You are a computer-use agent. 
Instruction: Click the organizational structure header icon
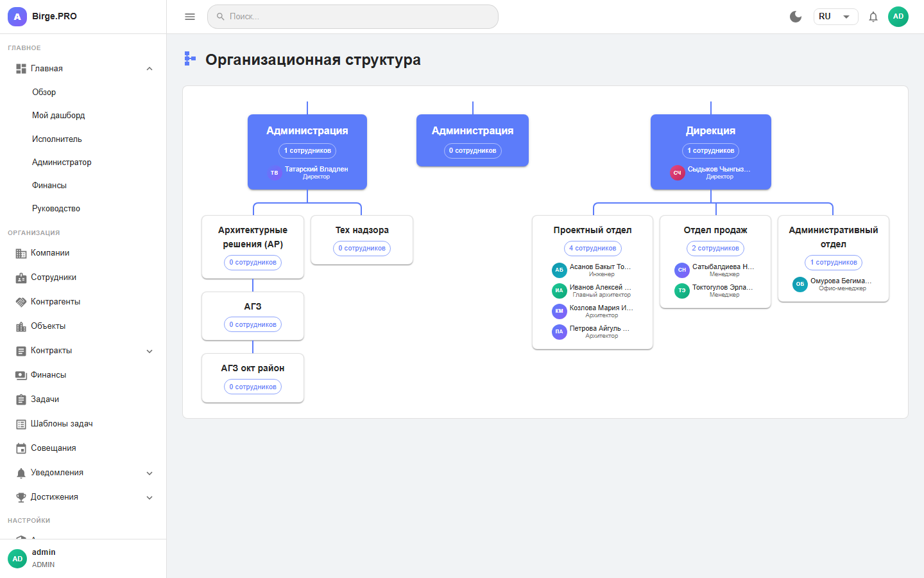click(x=189, y=58)
